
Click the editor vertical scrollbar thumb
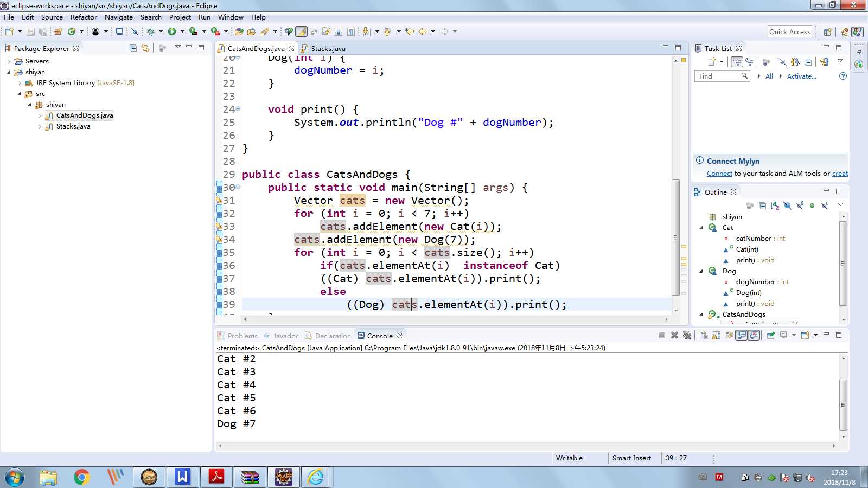pos(676,237)
